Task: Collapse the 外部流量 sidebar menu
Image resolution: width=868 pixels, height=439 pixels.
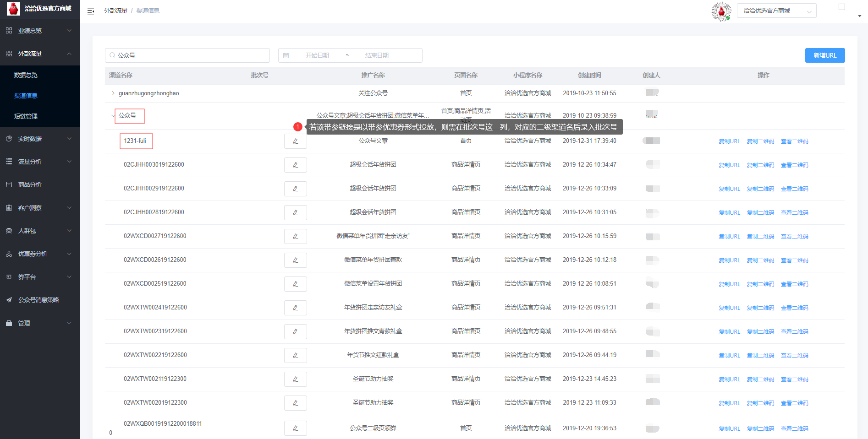Action: pos(40,54)
